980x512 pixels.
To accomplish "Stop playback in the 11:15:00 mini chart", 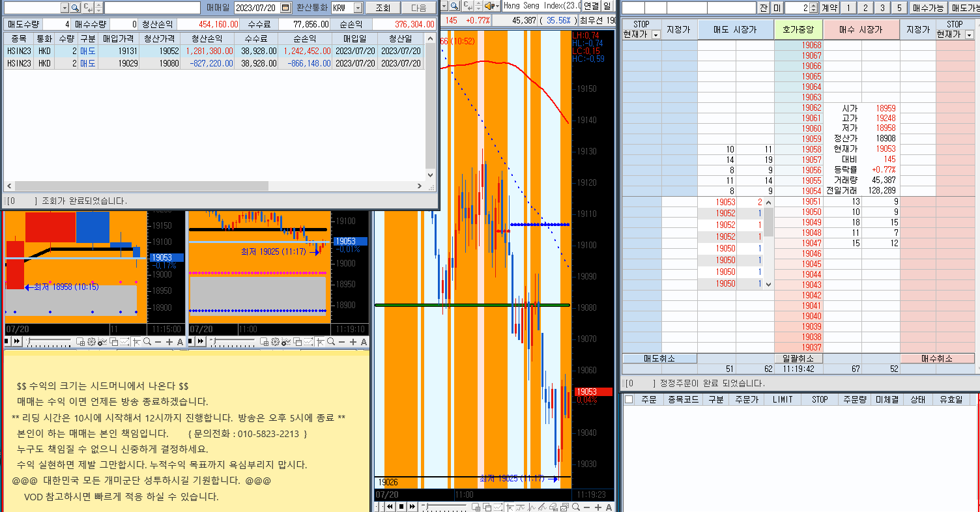I will point(7,341).
